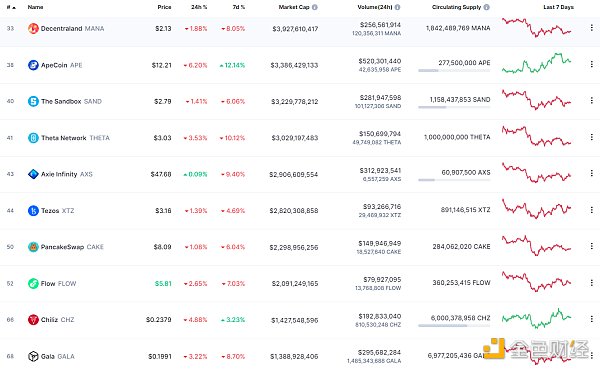The width and height of the screenshot is (600, 370).
Task: Click the Chiliz CHZ logo icon
Action: [33, 319]
